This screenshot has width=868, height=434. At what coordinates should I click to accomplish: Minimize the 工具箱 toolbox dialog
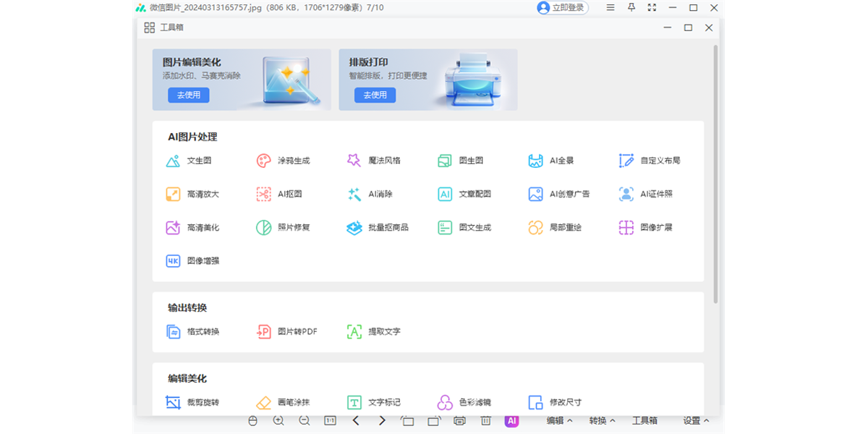pyautogui.click(x=667, y=27)
